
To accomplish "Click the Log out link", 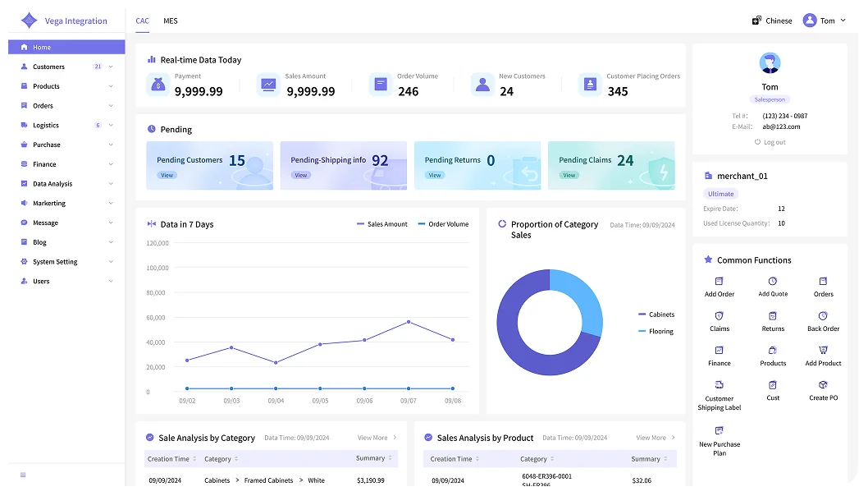I will coord(770,142).
